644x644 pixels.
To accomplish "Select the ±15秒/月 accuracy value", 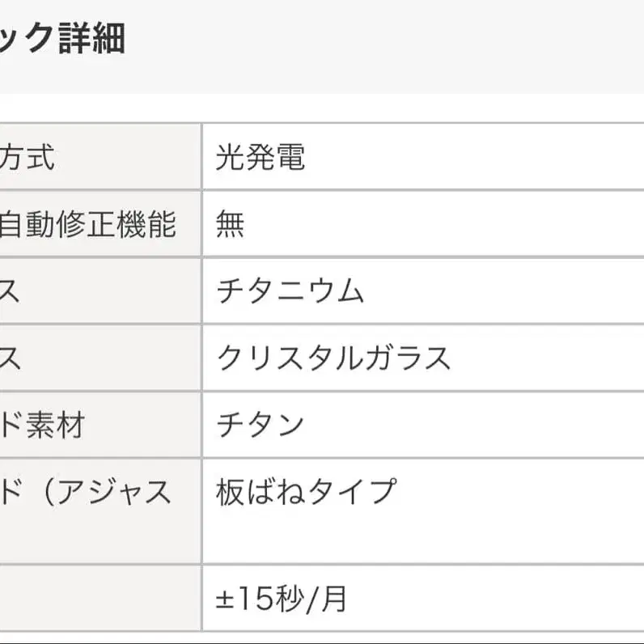I will (282, 599).
